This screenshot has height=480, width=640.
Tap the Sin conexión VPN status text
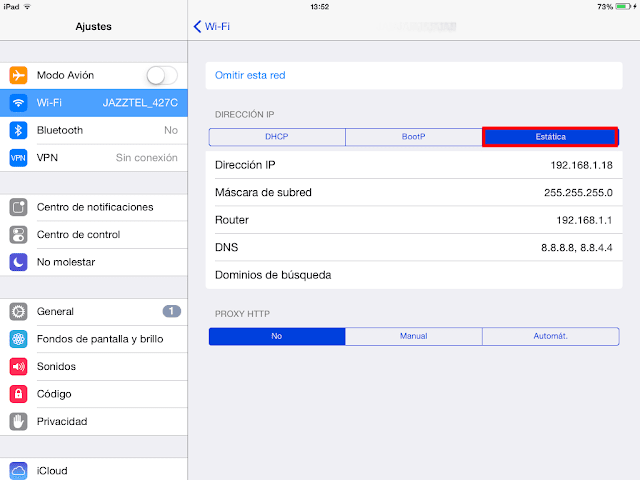coord(147,158)
